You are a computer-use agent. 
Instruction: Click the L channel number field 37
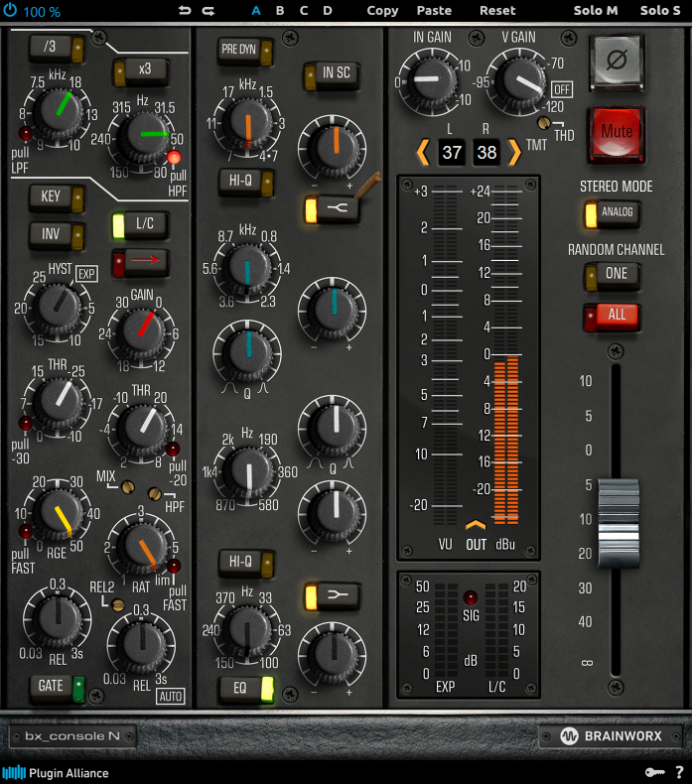pyautogui.click(x=452, y=153)
